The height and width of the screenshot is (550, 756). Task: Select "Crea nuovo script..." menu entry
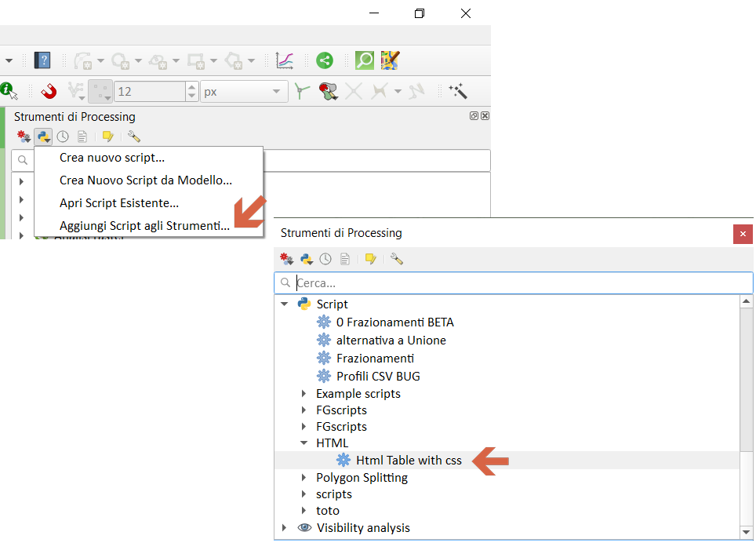tap(111, 158)
